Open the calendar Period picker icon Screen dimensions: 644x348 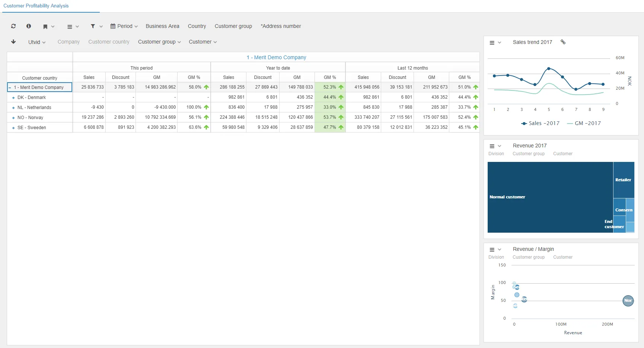pyautogui.click(x=113, y=26)
